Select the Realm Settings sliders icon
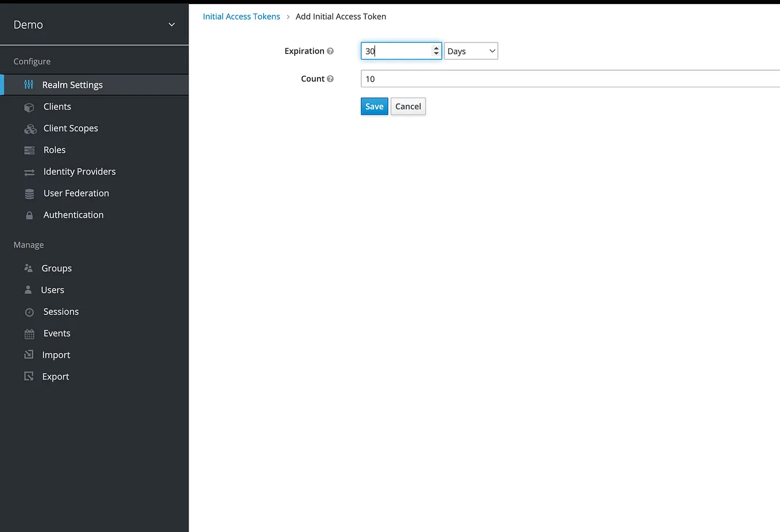The height and width of the screenshot is (532, 780). pos(30,84)
